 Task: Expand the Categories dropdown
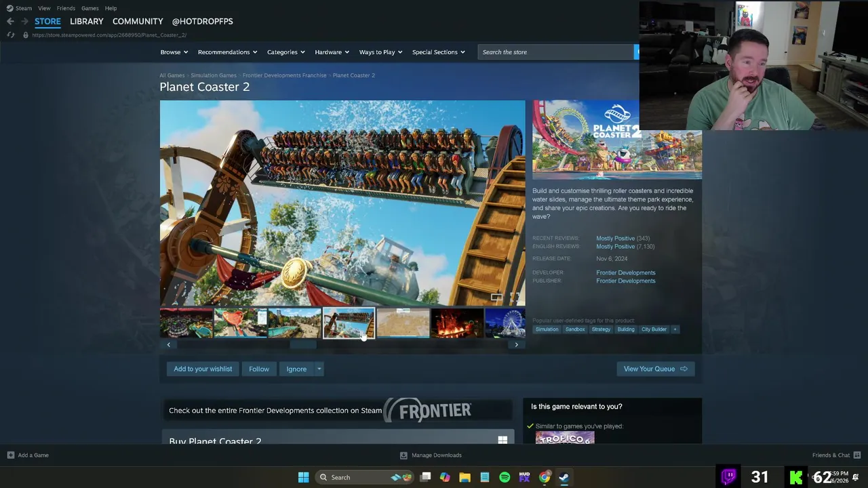tap(285, 52)
